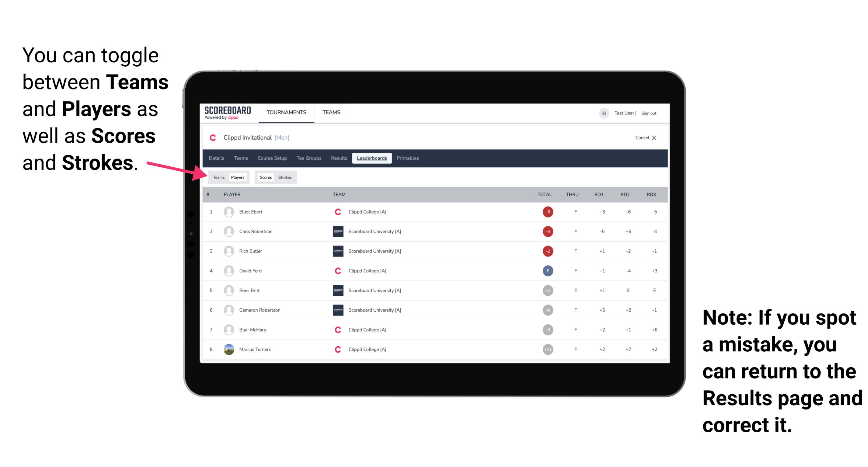Toggle to Strokes display mode
This screenshot has width=868, height=467.
pyautogui.click(x=285, y=177)
